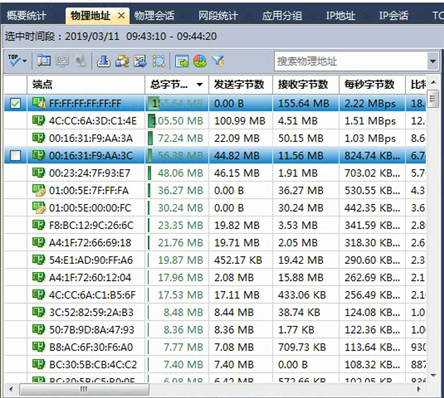This screenshot has width=444, height=398.
Task: Click the node icon of A4:1F:72:60:12:04
Action: (38, 277)
